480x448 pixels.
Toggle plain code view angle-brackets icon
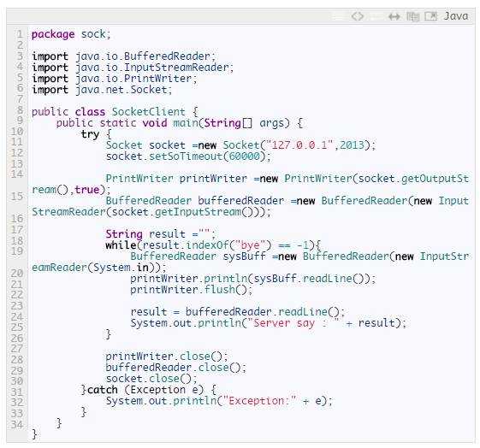[358, 16]
